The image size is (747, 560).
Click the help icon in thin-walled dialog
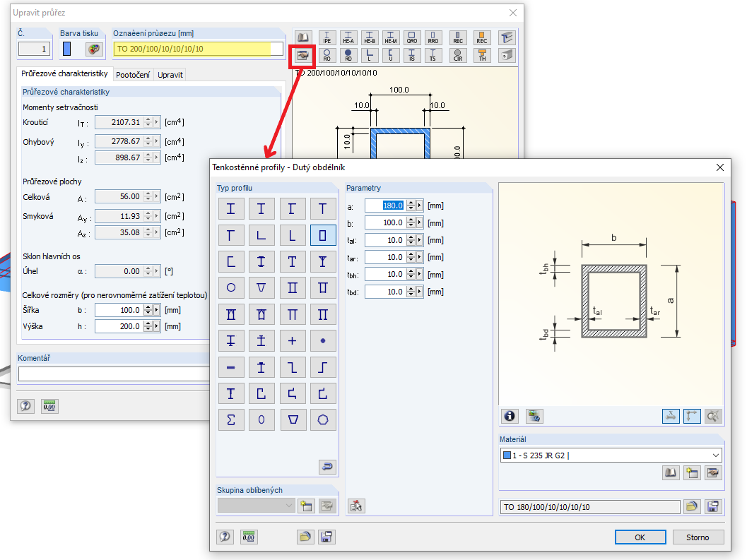click(225, 537)
